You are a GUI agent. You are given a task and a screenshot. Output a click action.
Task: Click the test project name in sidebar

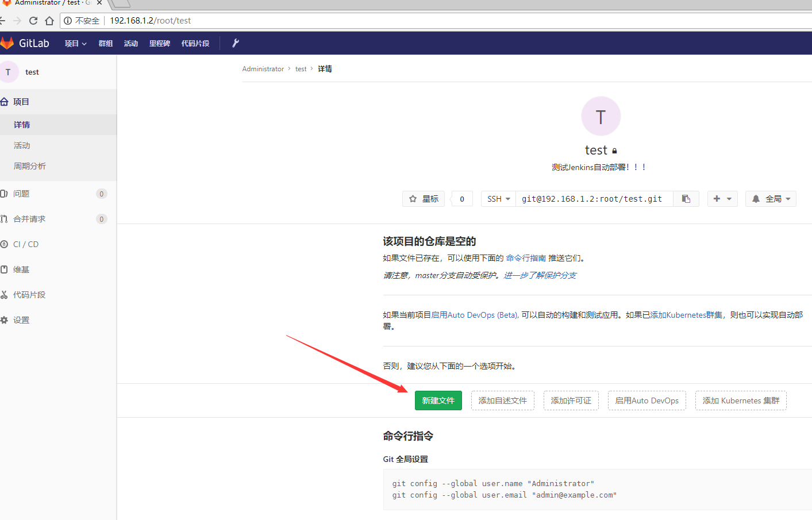[x=32, y=72]
